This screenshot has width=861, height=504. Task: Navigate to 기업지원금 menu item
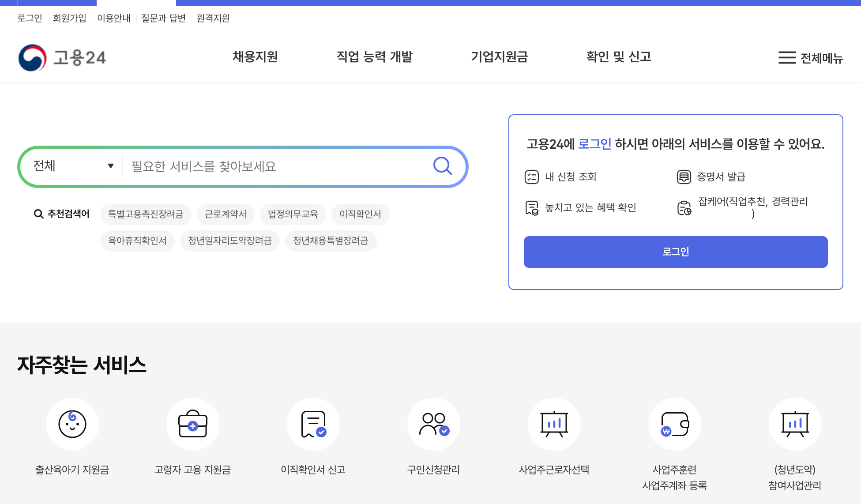(x=500, y=57)
